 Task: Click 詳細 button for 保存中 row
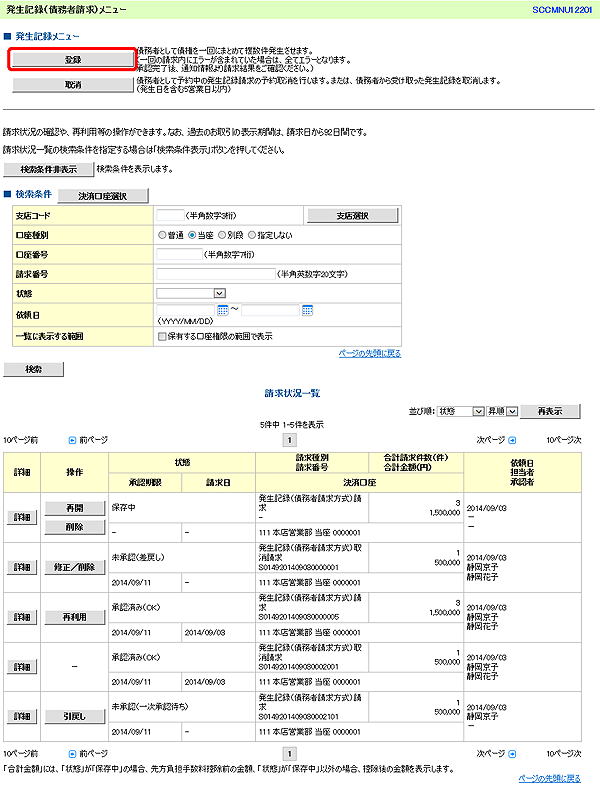pos(22,517)
